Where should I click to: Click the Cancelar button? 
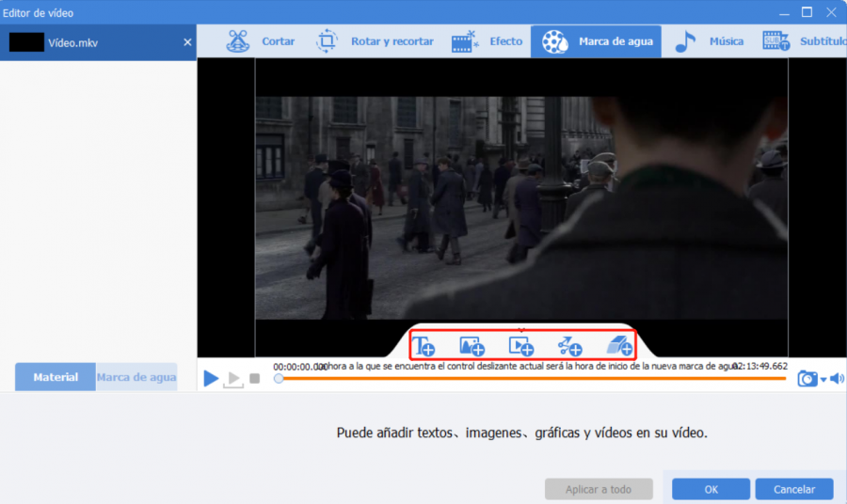[793, 489]
